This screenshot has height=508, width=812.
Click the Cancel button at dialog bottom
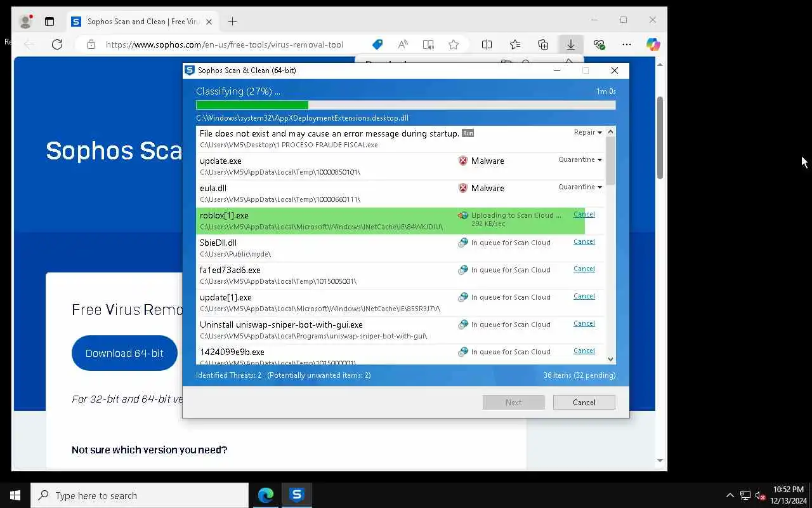click(584, 403)
